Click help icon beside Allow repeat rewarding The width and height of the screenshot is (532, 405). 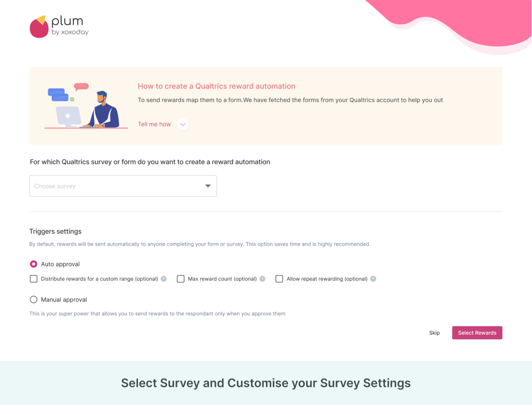click(x=373, y=279)
